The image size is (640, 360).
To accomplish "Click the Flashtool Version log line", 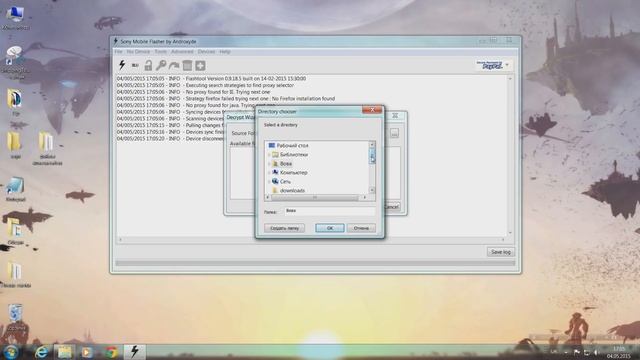I will (211, 78).
